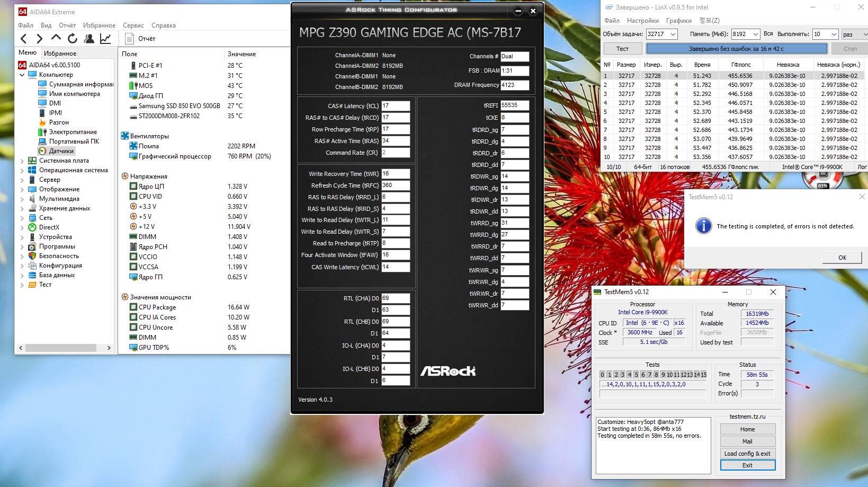
Task: Click the Время column header in LinX
Action: click(x=702, y=65)
